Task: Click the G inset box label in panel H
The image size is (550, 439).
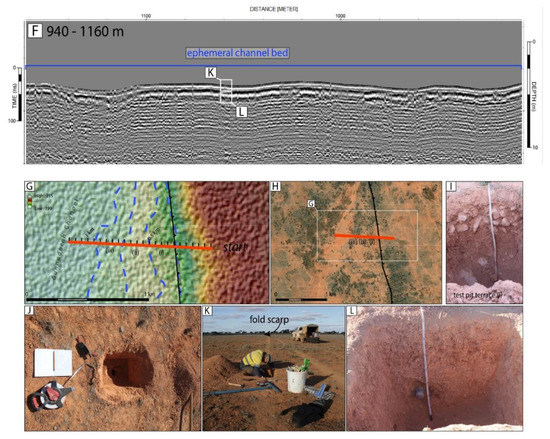Action: [311, 203]
